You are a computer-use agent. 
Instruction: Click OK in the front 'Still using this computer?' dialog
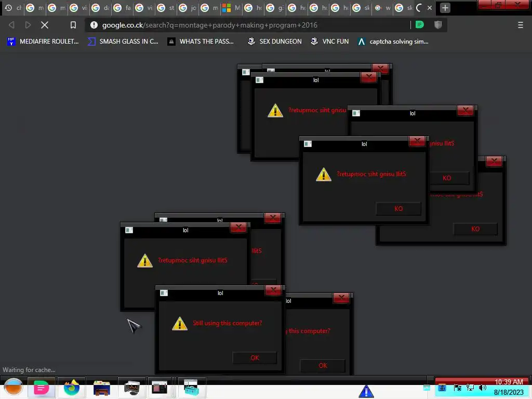255,357
